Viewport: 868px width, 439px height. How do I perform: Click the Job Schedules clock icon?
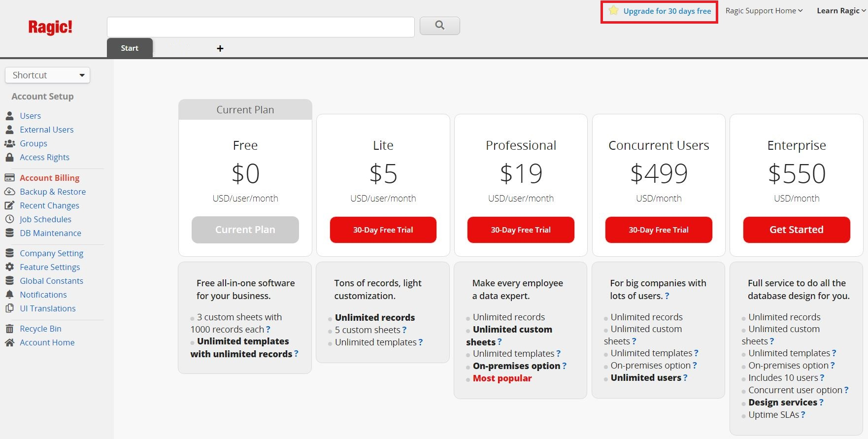point(9,219)
